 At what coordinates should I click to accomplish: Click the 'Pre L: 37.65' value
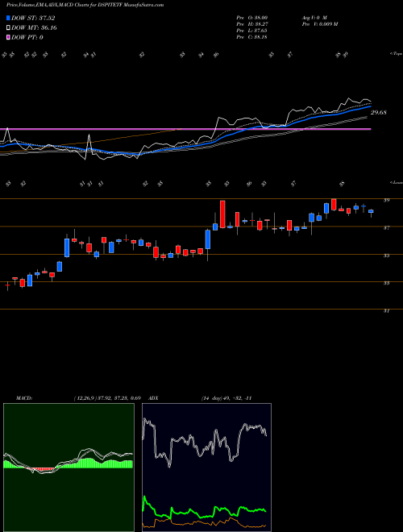251,31
